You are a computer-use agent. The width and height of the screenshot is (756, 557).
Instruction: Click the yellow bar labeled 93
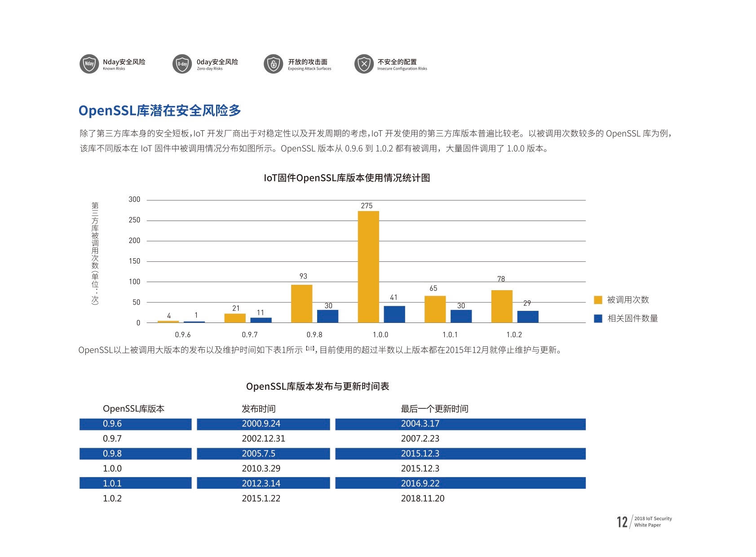[x=301, y=304]
